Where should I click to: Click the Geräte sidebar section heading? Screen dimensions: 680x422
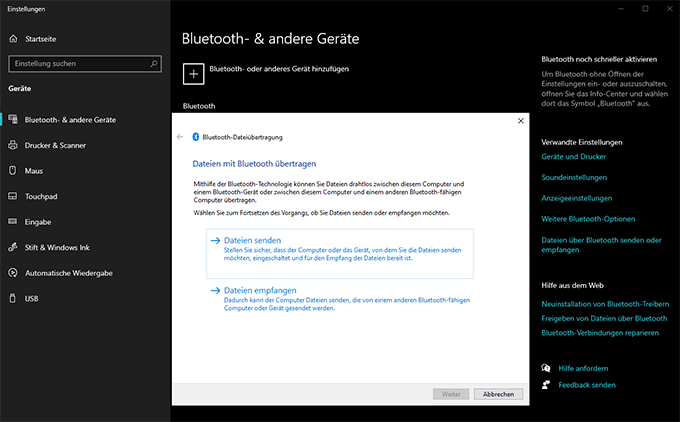20,88
